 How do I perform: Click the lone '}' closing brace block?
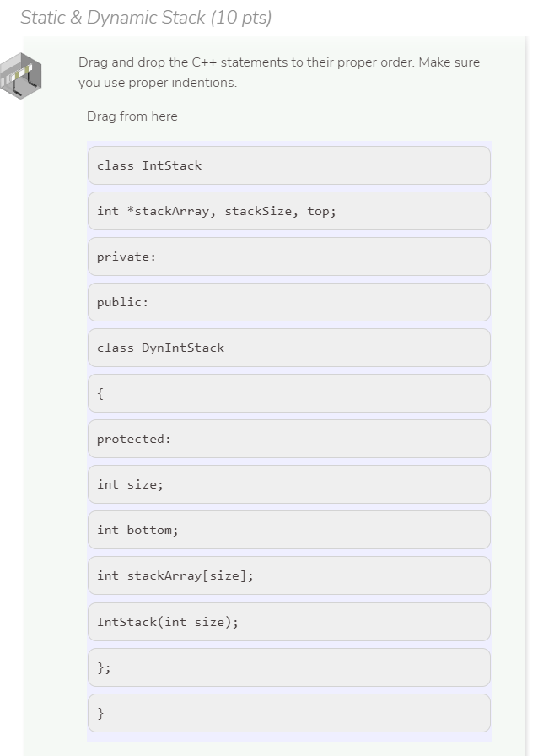(x=288, y=713)
